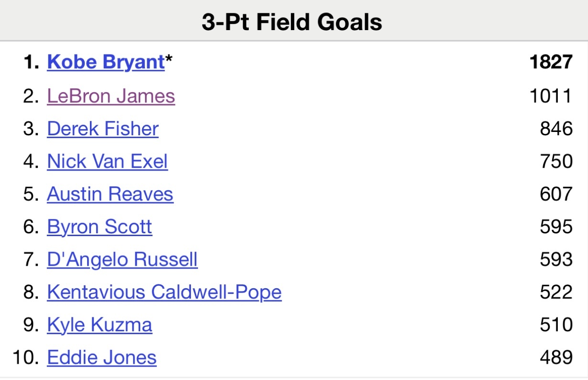Open the Austin Reaves link
588x380 pixels.
[110, 194]
